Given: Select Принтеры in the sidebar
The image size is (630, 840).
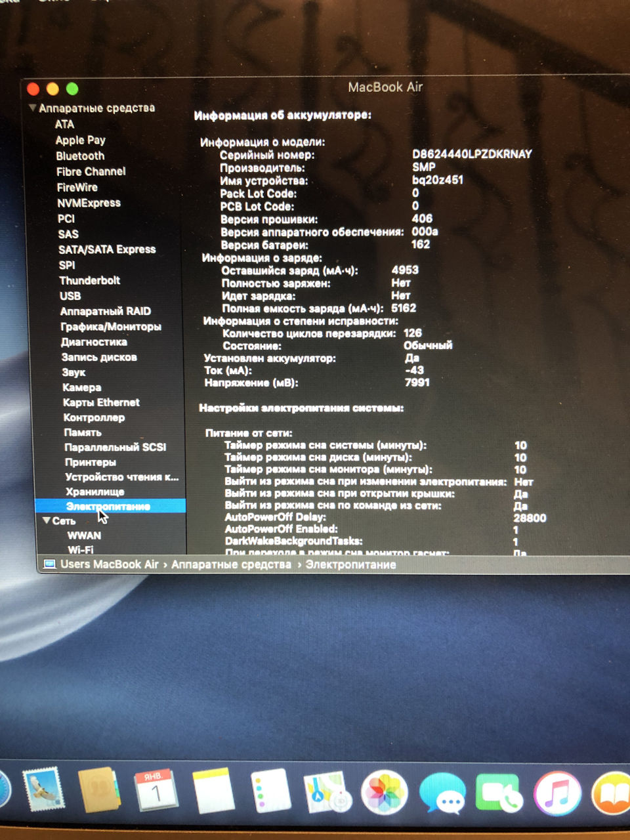Looking at the screenshot, I should click(91, 462).
